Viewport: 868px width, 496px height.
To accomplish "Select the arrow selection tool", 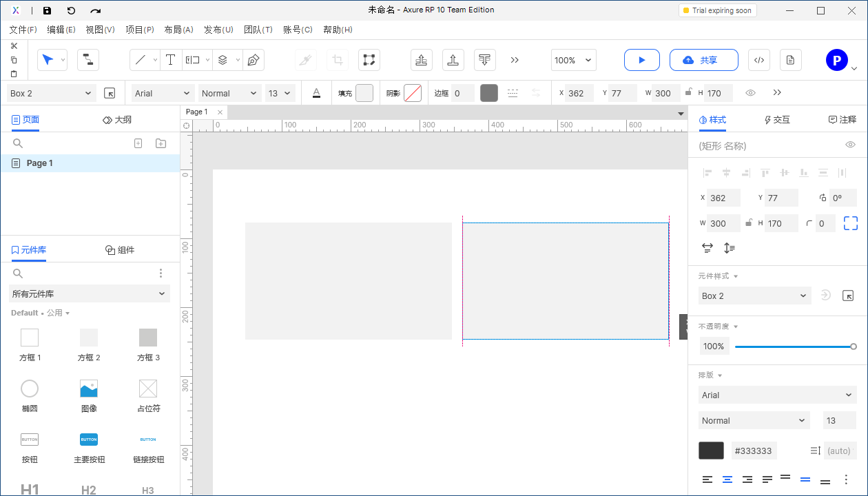I will click(x=48, y=60).
